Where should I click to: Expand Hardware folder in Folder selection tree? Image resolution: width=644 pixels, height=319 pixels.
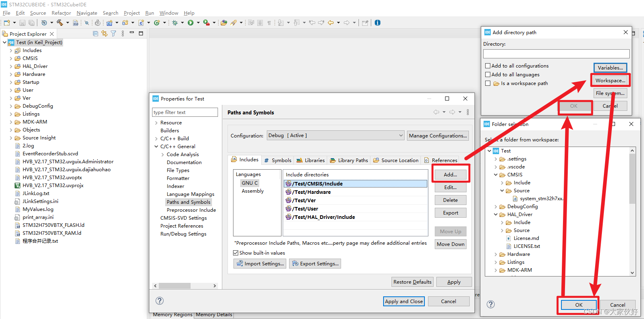[x=496, y=254]
